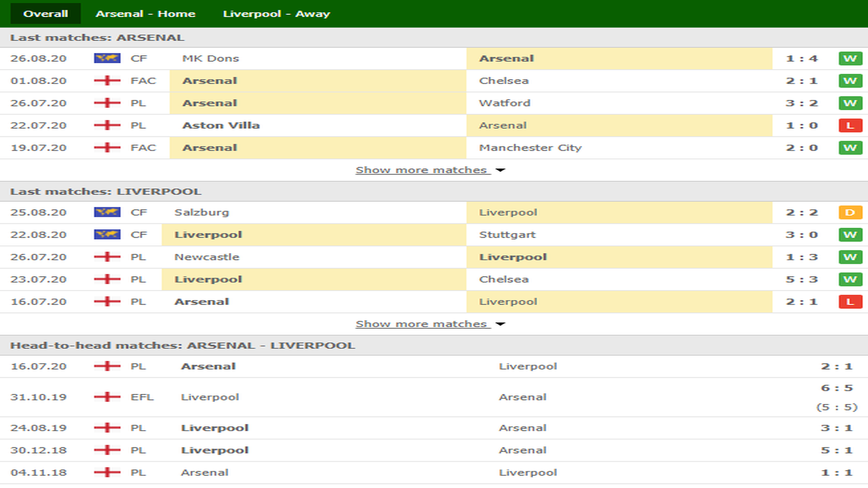Click score 5 : 3 of Liverpool vs Chelsea

tap(802, 279)
